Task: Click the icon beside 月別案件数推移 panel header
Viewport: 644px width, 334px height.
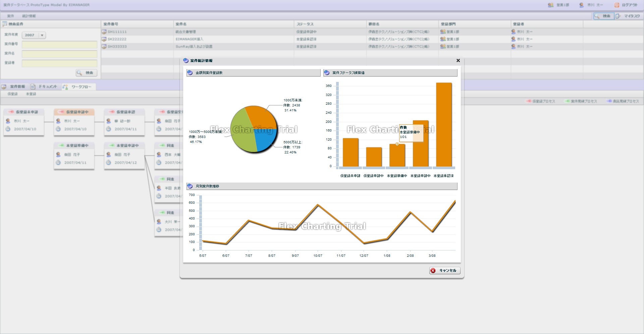Action: (190, 186)
